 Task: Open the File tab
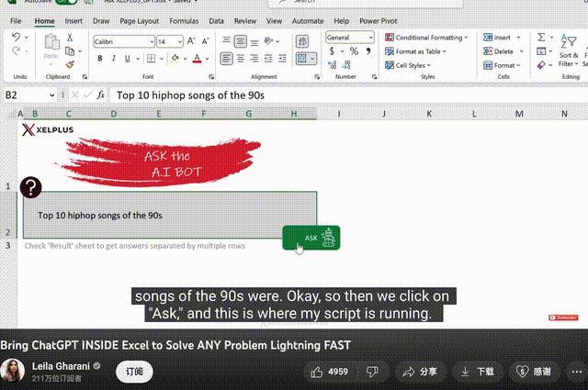tap(16, 21)
